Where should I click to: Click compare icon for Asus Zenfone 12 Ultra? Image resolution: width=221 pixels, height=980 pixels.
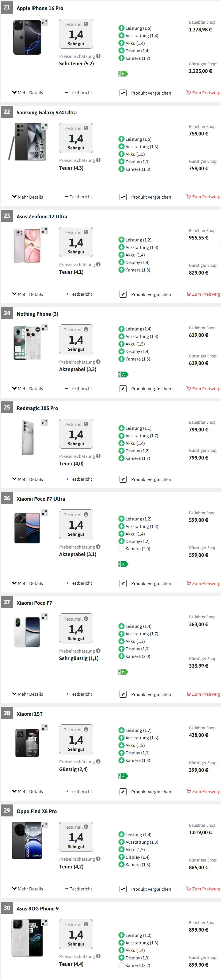click(123, 294)
